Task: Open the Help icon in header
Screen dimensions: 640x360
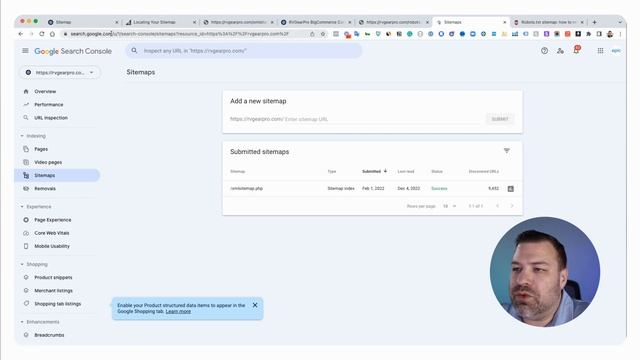Action: click(x=544, y=51)
